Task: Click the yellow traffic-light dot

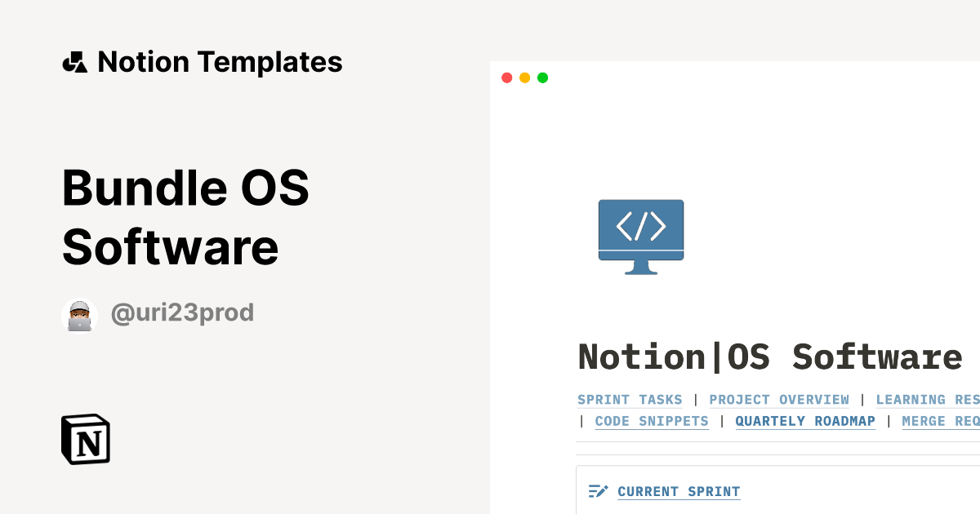Action: [x=524, y=78]
